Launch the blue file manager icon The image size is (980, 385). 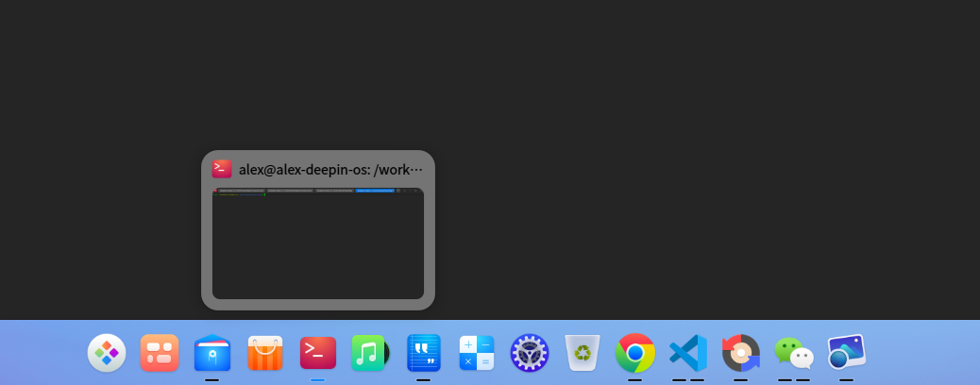click(x=212, y=353)
